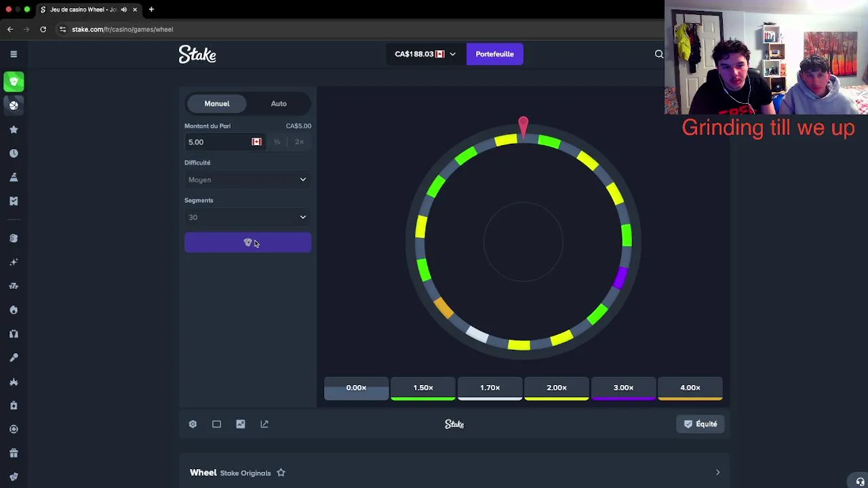Select the 0.00× multiplier tile

coord(356,388)
